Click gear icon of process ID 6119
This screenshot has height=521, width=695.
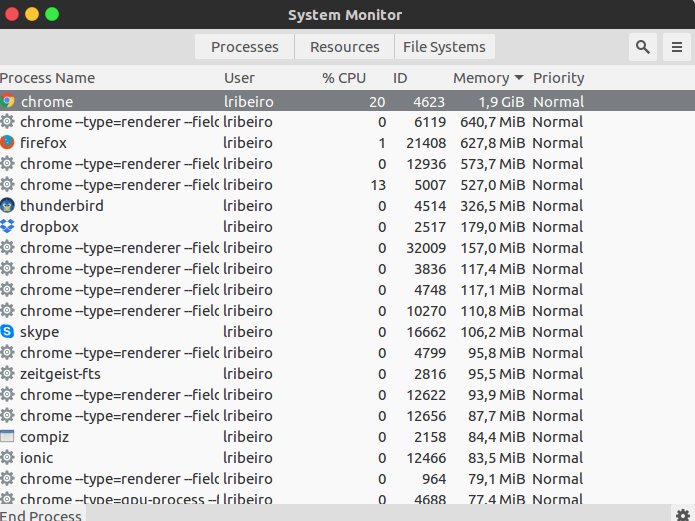pyautogui.click(x=7, y=121)
